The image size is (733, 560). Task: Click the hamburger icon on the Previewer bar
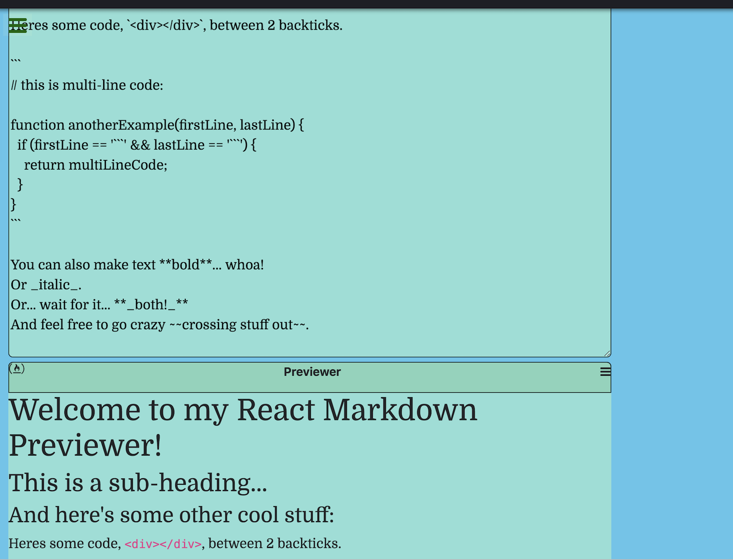(605, 372)
